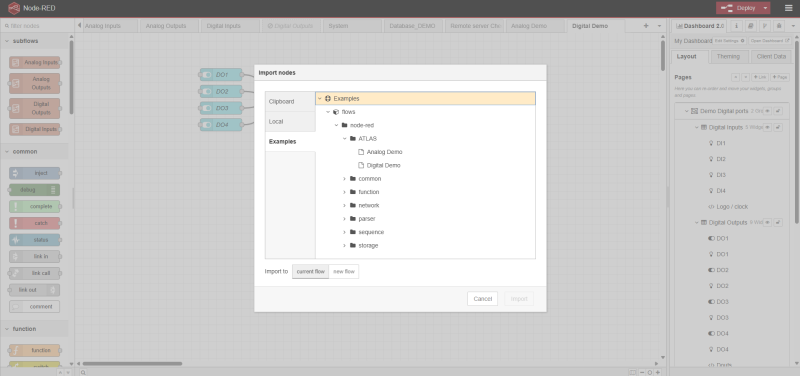Open the Client Data tab
Image resolution: width=800 pixels, height=376 pixels.
coord(771,57)
